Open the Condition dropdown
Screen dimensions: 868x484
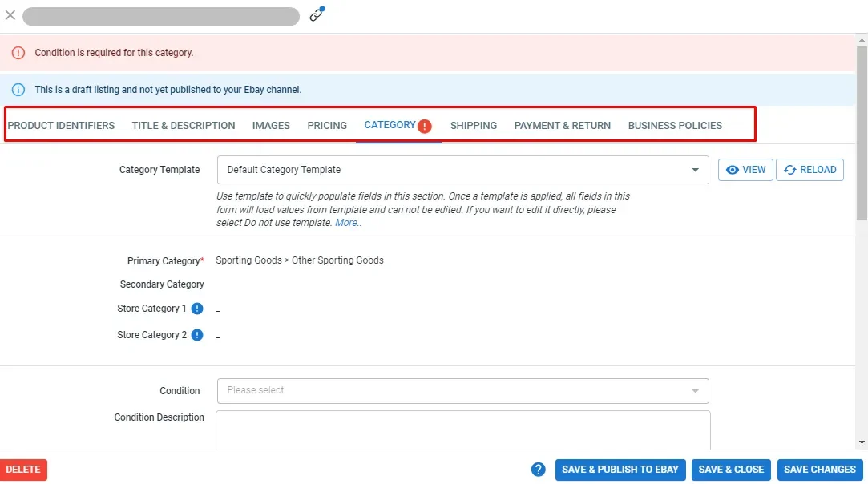tap(462, 391)
